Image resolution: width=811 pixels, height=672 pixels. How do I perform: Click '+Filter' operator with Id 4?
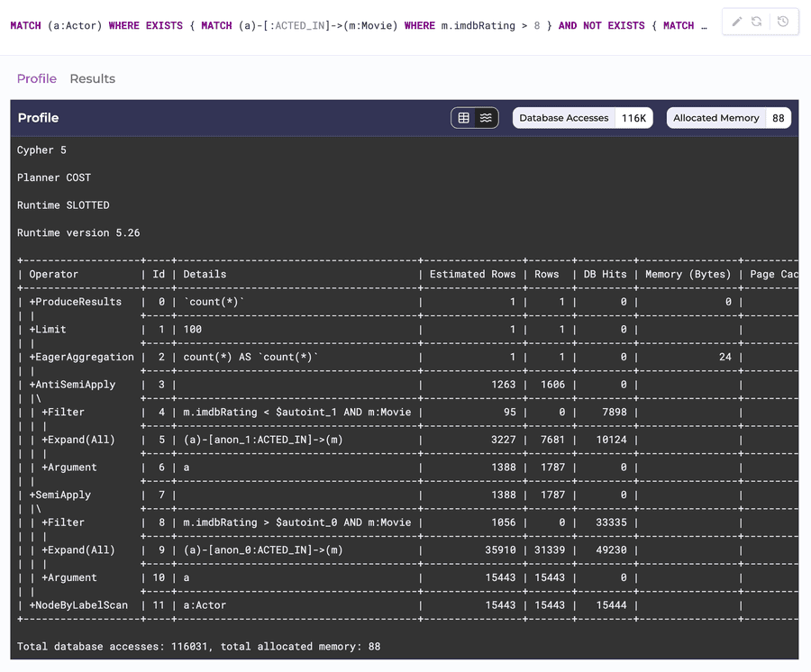coord(63,412)
